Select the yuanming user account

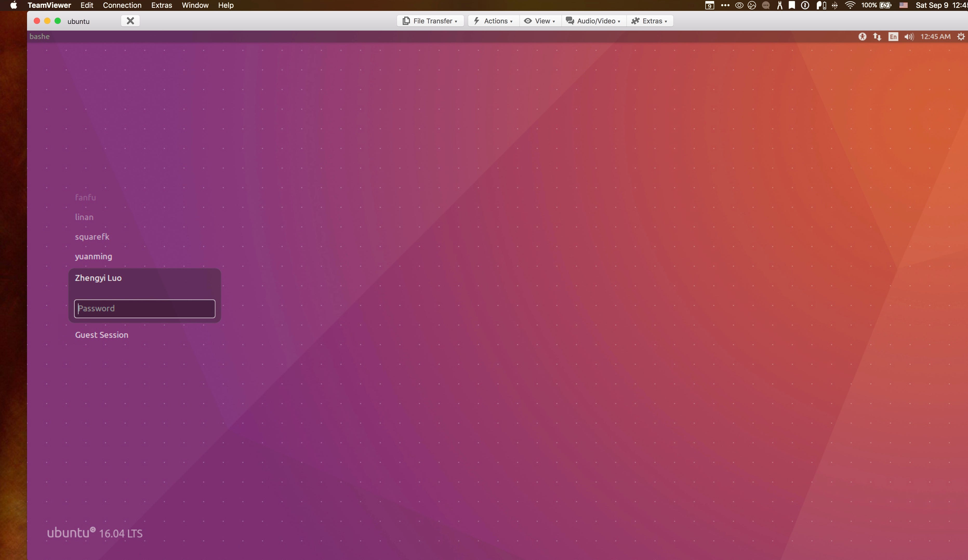click(x=93, y=257)
